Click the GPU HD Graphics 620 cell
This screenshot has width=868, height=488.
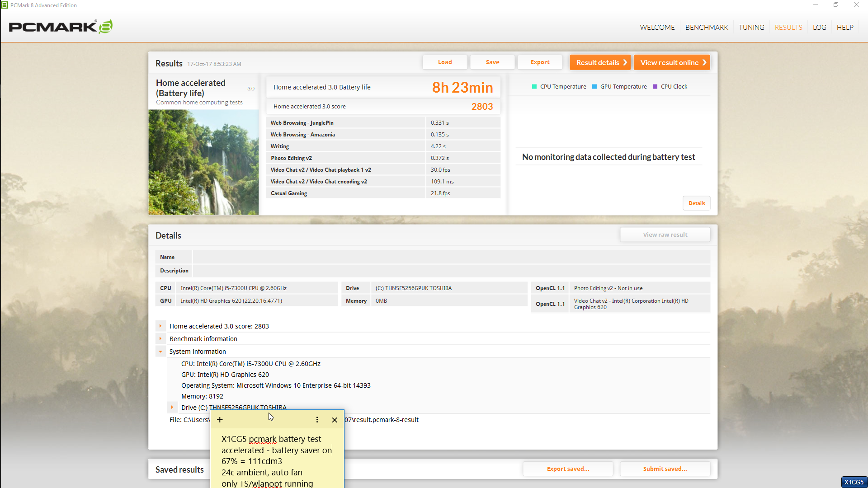click(x=257, y=301)
